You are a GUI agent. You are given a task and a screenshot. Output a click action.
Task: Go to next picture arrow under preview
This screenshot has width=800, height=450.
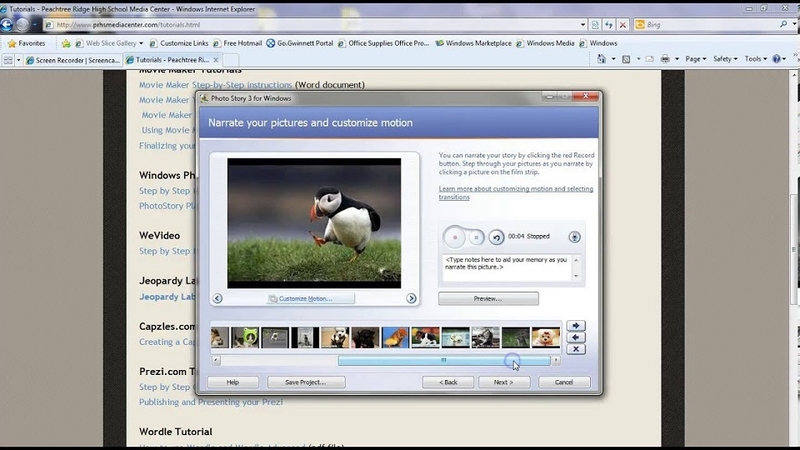tap(411, 298)
